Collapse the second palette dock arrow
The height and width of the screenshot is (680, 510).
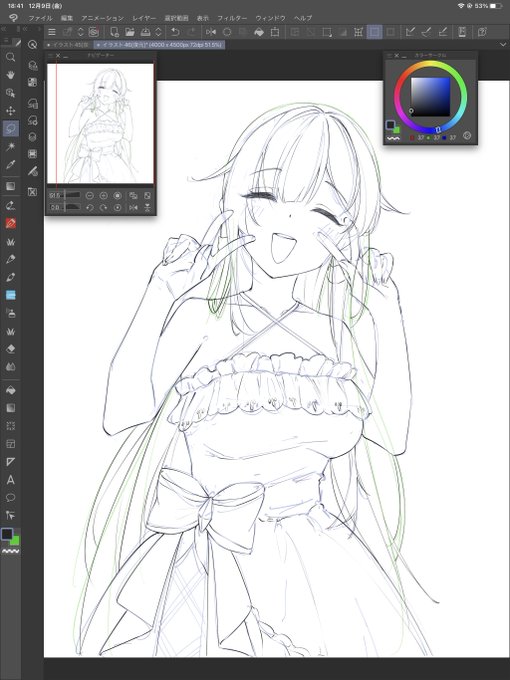[25, 29]
